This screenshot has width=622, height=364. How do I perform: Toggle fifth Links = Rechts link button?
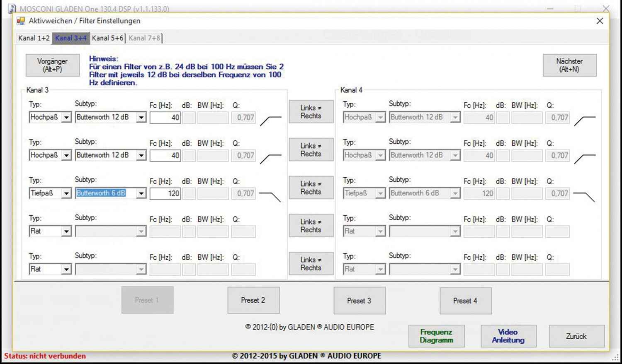(x=311, y=264)
